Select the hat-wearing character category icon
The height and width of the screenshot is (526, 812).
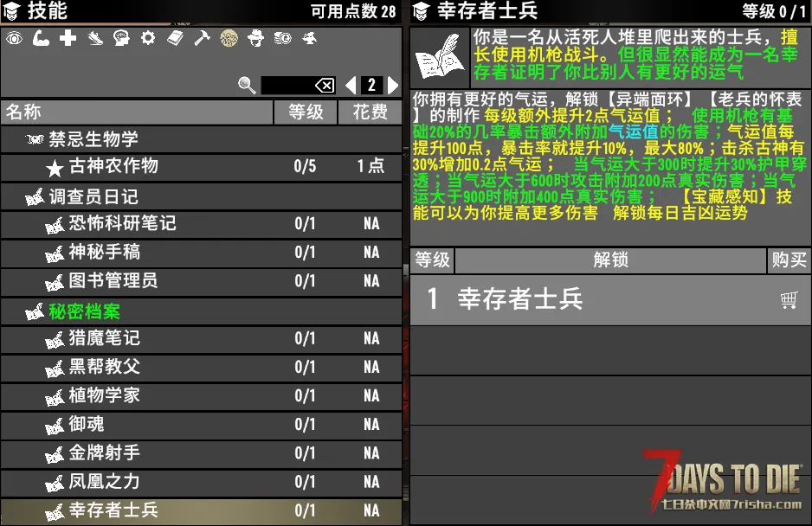[x=255, y=38]
